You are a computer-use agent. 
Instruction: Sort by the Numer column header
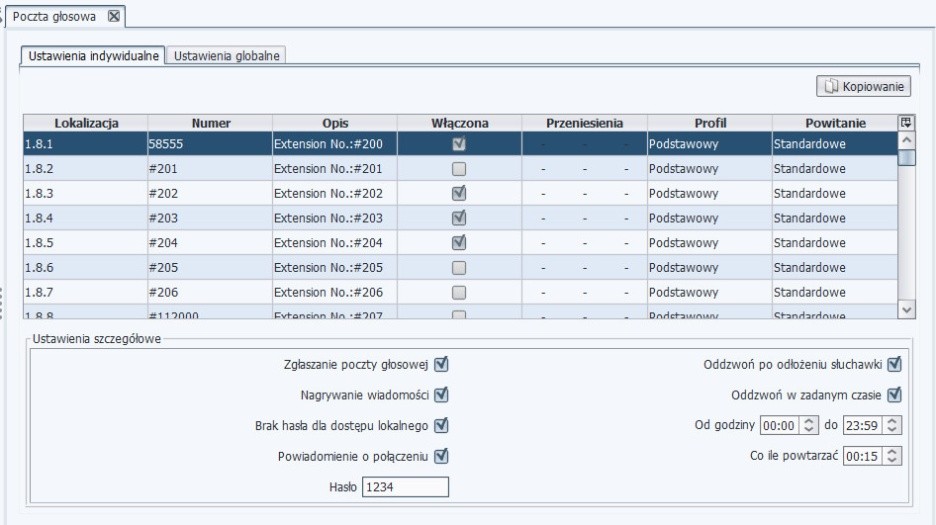[210, 123]
